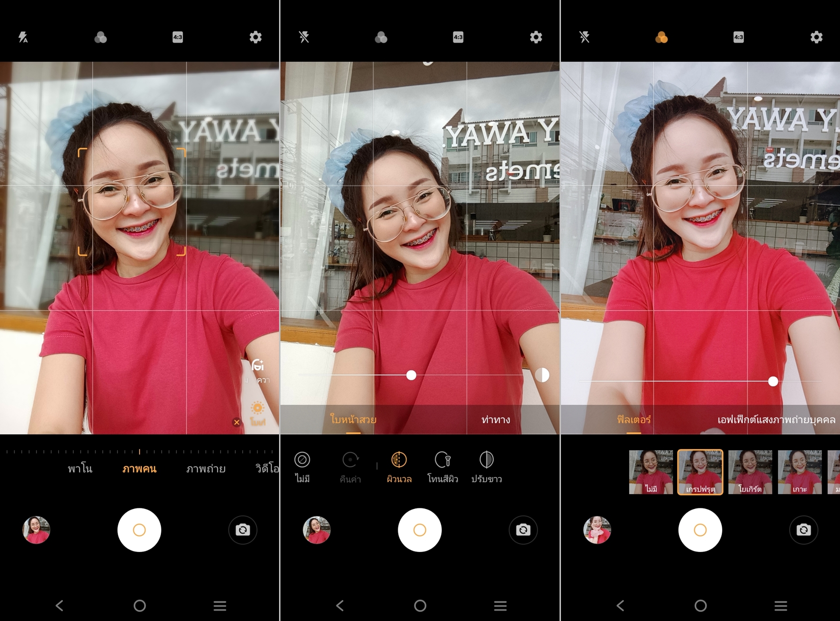
Task: Choose the โยเกิร์ต filter thumbnail
Action: (x=750, y=472)
